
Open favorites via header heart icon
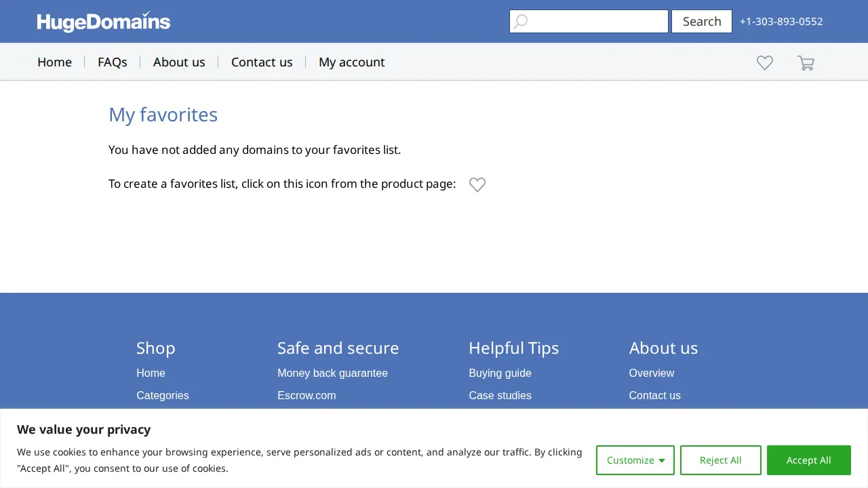click(x=765, y=62)
